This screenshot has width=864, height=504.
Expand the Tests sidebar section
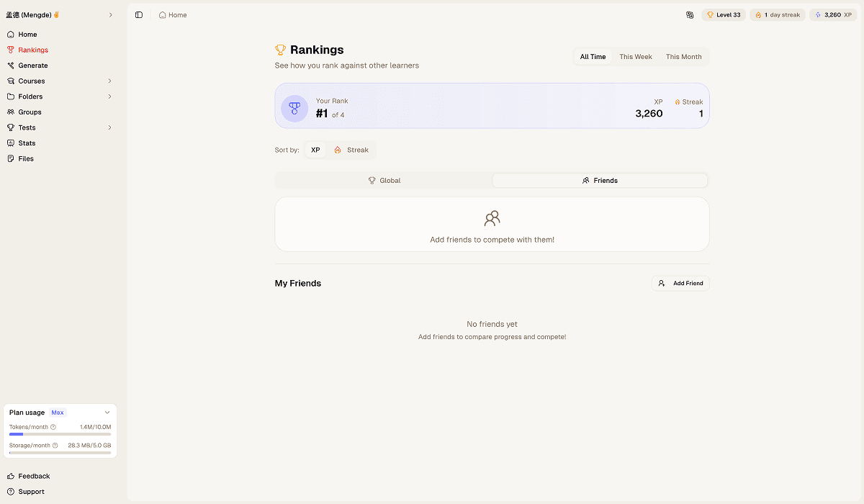109,127
